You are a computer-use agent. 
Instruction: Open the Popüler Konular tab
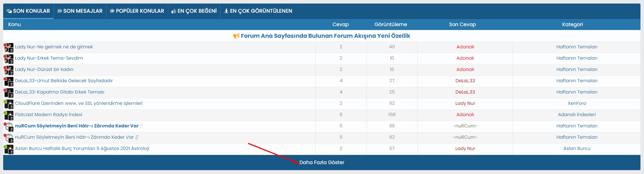[x=136, y=11]
